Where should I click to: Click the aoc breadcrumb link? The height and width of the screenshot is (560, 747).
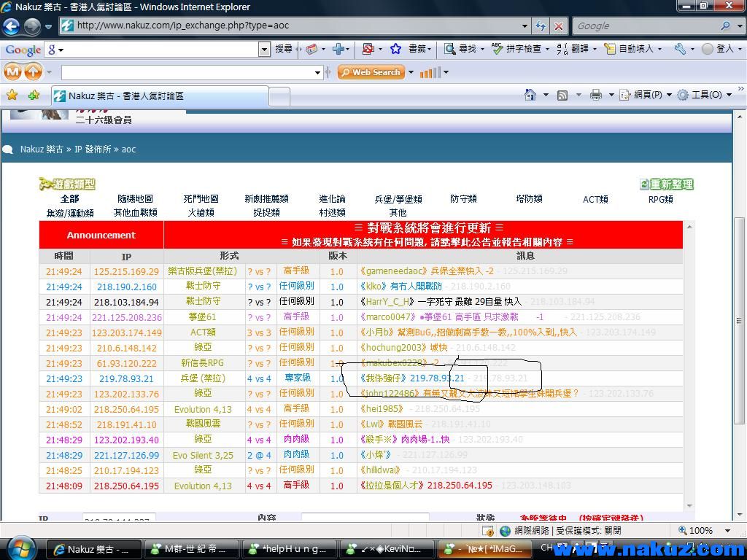pos(128,149)
